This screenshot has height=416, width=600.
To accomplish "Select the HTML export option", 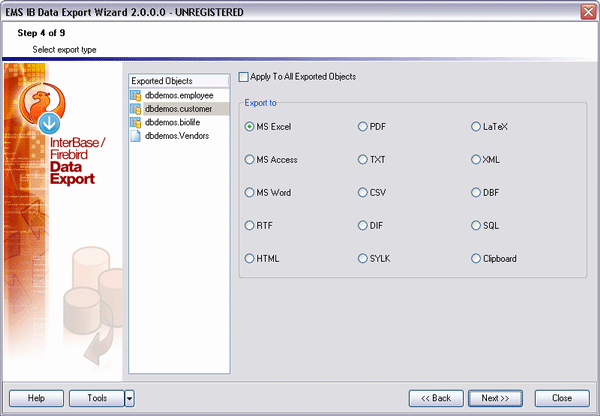I will tap(249, 258).
